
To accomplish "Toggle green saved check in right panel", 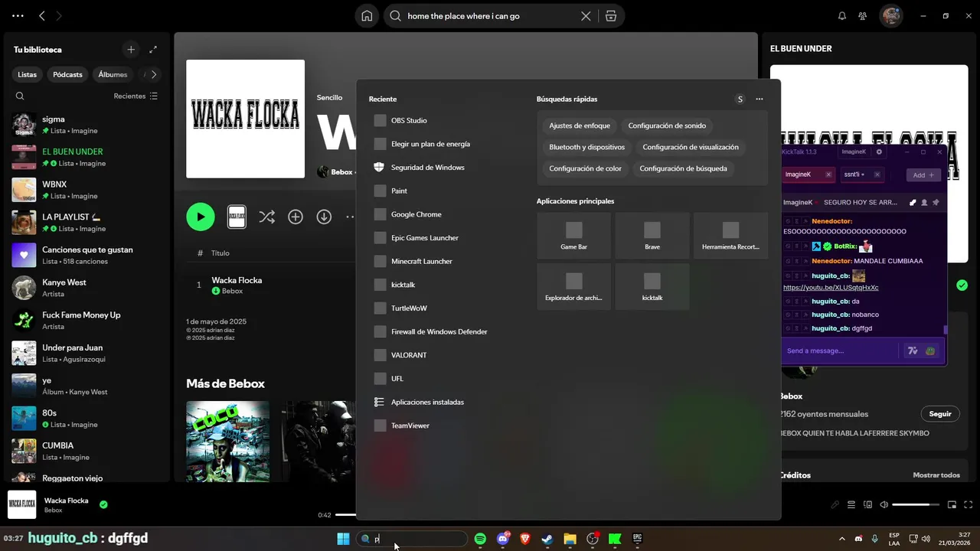I will [962, 285].
